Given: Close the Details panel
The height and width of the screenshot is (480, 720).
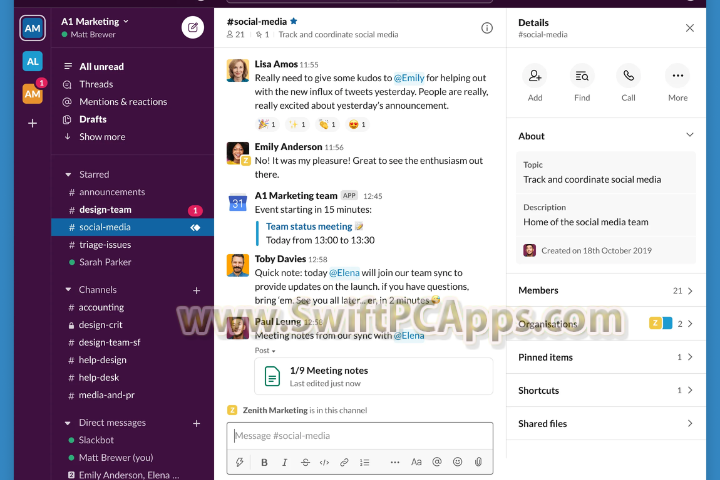Looking at the screenshot, I should pos(690,28).
